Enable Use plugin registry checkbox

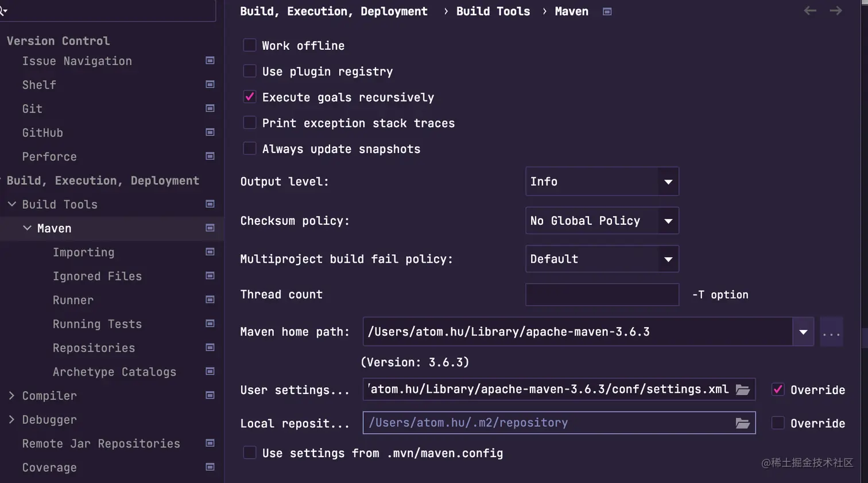point(250,71)
